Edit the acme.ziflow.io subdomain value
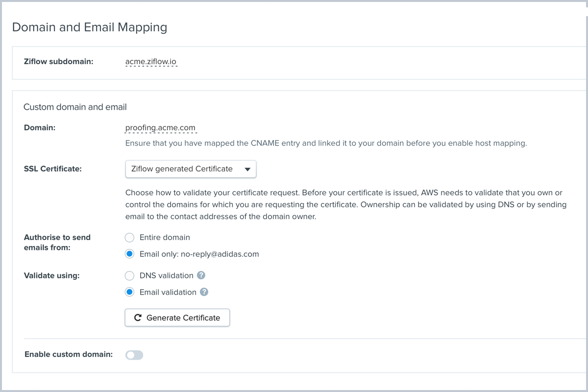 (x=151, y=62)
